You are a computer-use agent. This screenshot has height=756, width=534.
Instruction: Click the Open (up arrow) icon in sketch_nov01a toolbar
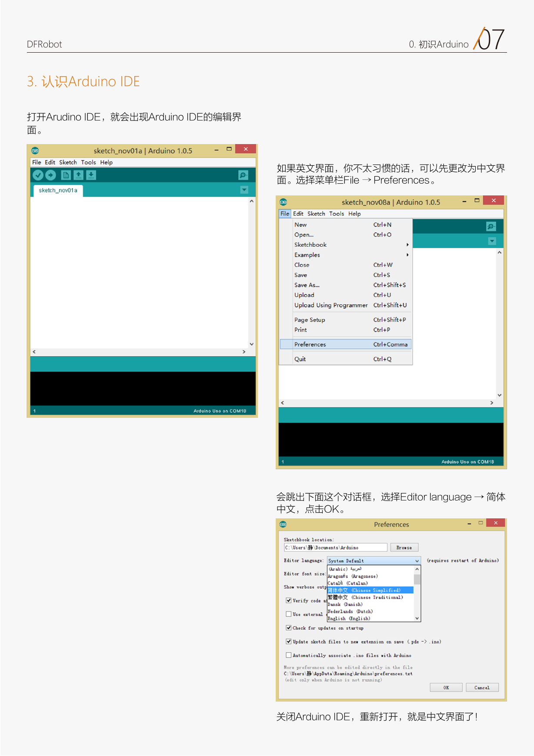pos(78,175)
